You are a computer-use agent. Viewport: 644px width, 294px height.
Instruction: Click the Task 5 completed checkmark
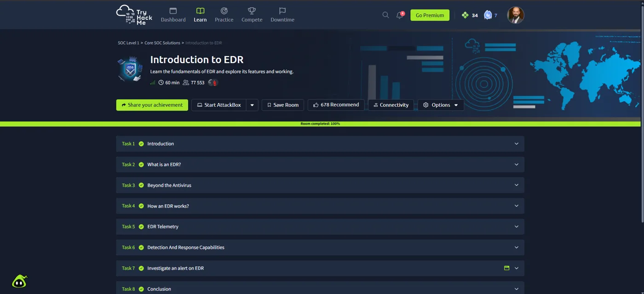point(141,227)
